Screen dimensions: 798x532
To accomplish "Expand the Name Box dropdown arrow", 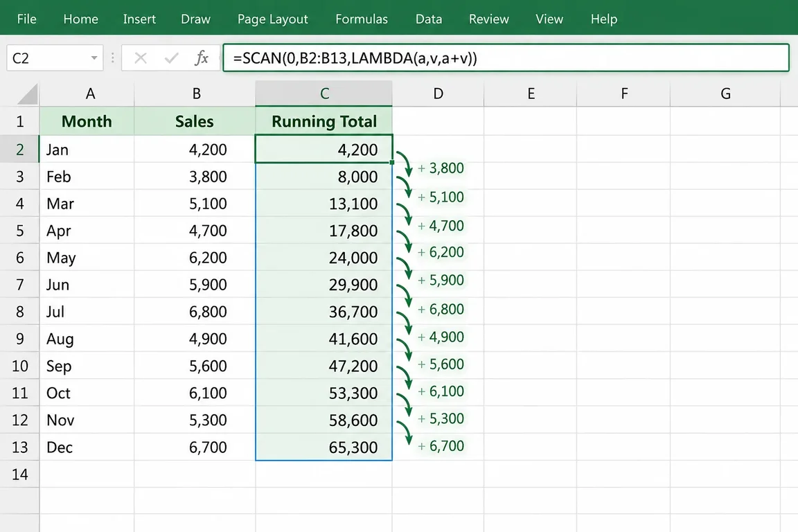I will pyautogui.click(x=94, y=58).
